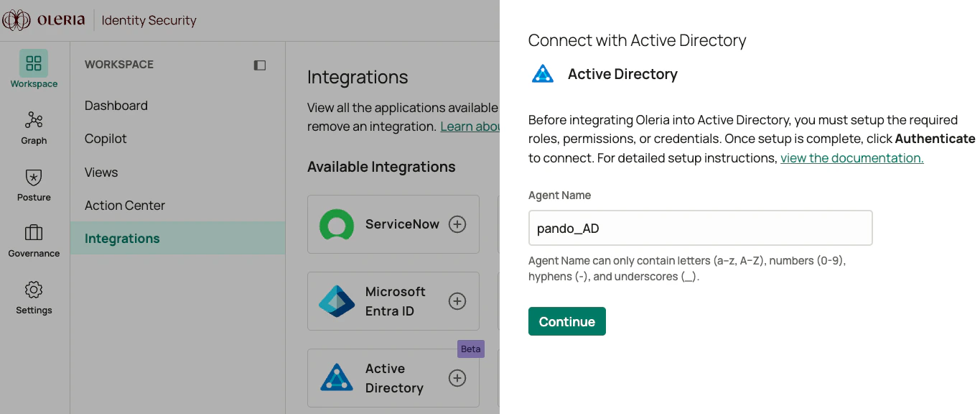Add the ServiceNow integration plus icon
This screenshot has width=980, height=414.
457,224
